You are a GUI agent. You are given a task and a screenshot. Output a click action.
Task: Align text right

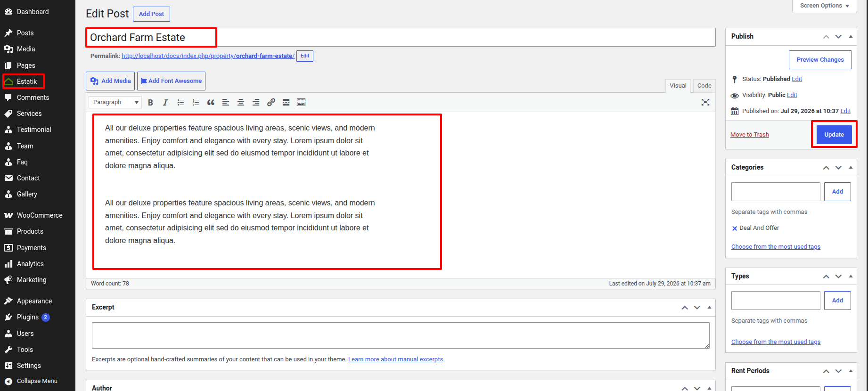pos(256,102)
